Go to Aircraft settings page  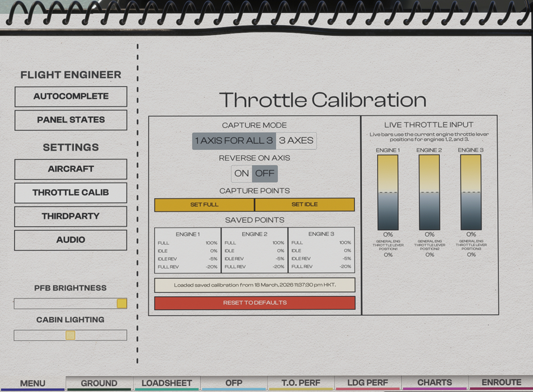coord(71,169)
